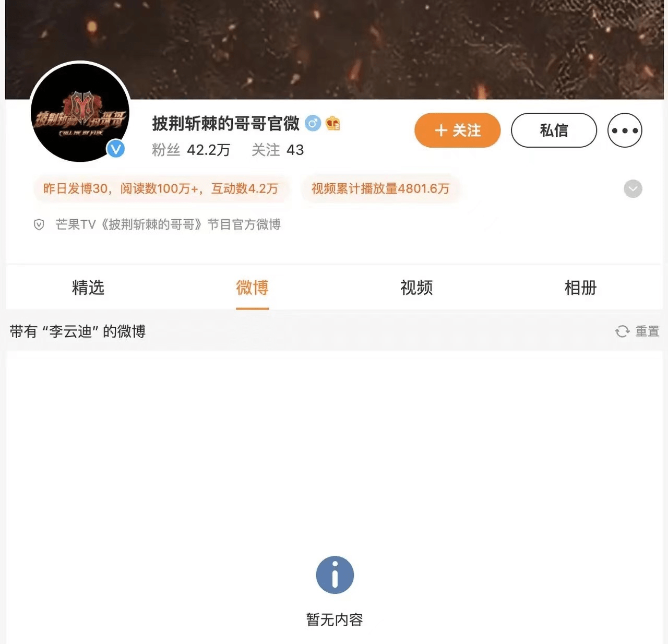
Task: Click the blue info icon above 暂无内容
Action: (335, 575)
